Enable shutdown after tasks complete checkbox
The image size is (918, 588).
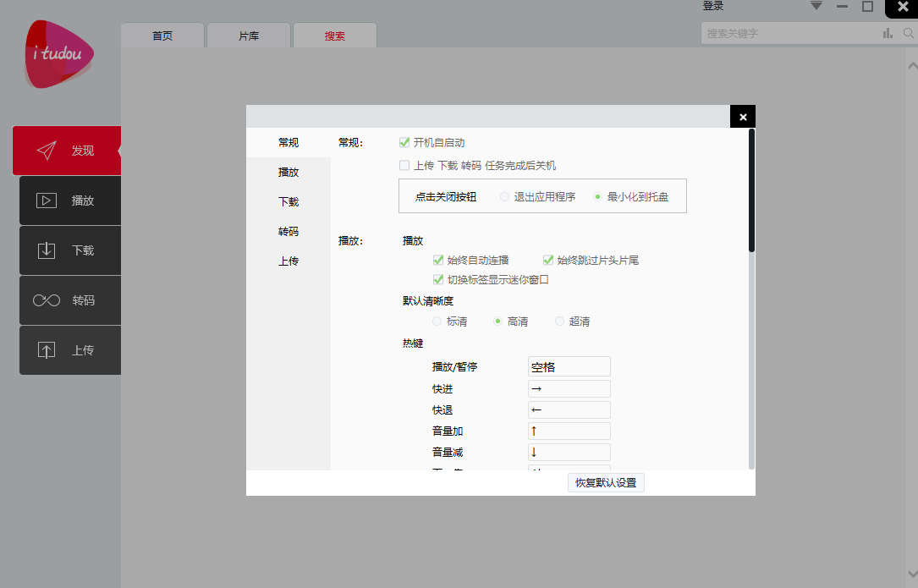pos(404,165)
